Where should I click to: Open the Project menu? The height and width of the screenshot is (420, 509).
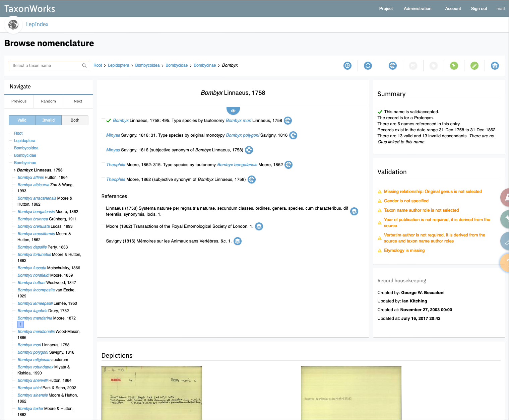(386, 9)
